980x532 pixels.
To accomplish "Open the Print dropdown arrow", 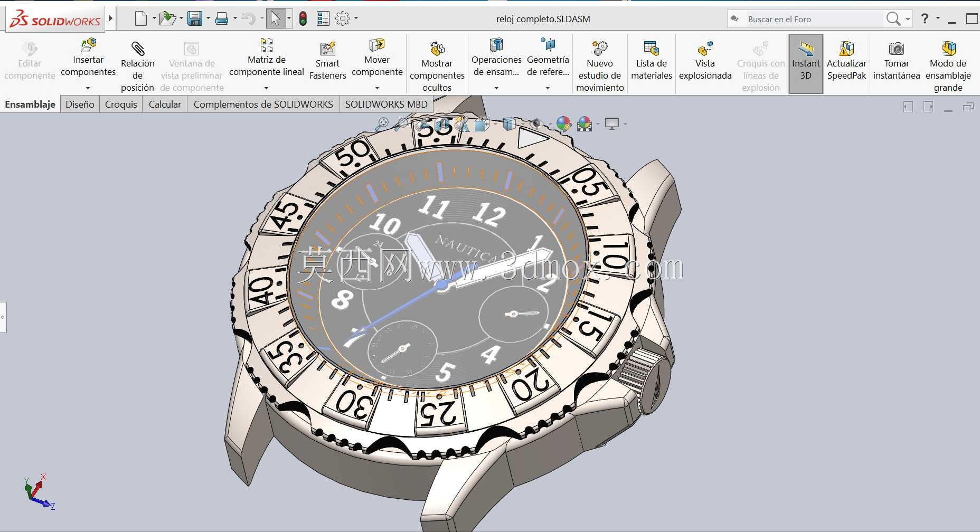I will (235, 18).
